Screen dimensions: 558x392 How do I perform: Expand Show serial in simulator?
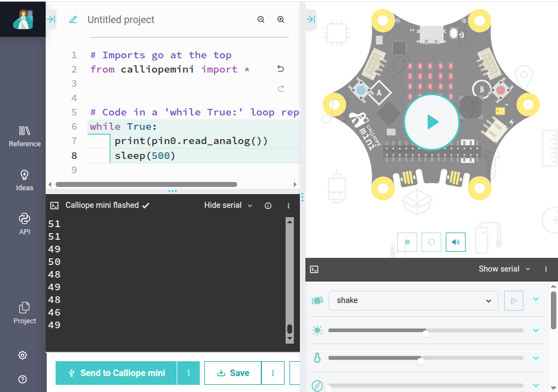(504, 269)
